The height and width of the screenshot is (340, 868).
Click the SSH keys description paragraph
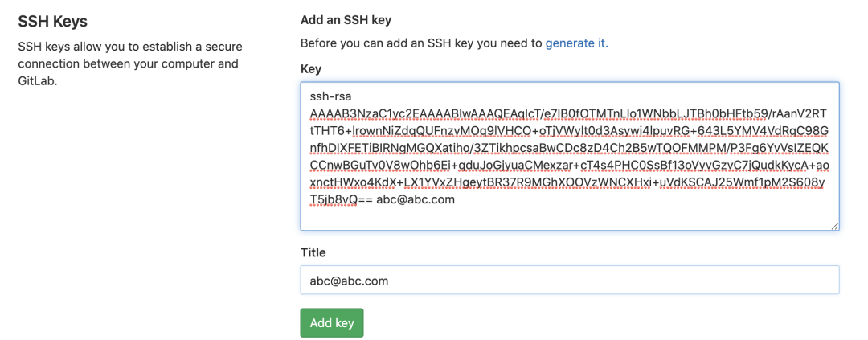coord(129,63)
